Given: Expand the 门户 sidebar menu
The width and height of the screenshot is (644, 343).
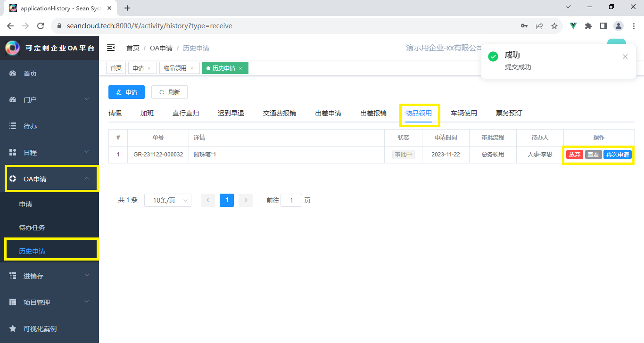Looking at the screenshot, I should [87, 99].
